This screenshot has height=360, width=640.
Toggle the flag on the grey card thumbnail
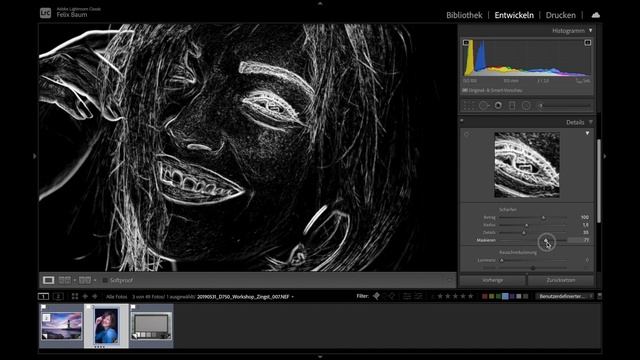[133, 307]
